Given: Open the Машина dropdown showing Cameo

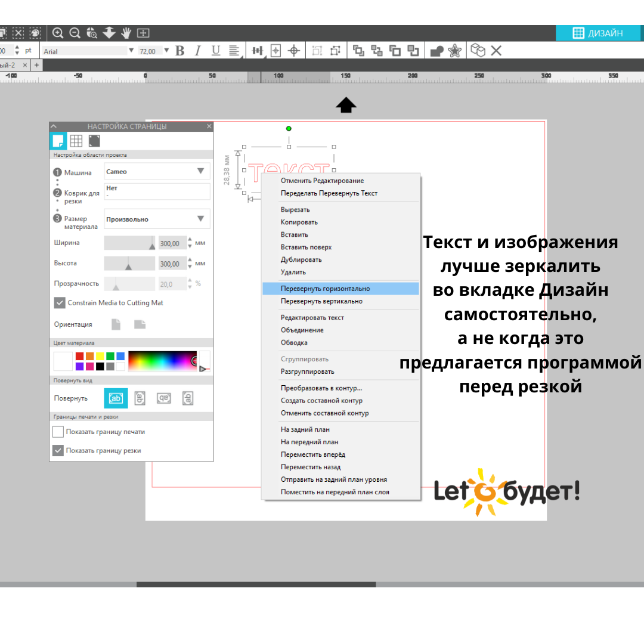Looking at the screenshot, I should click(157, 172).
